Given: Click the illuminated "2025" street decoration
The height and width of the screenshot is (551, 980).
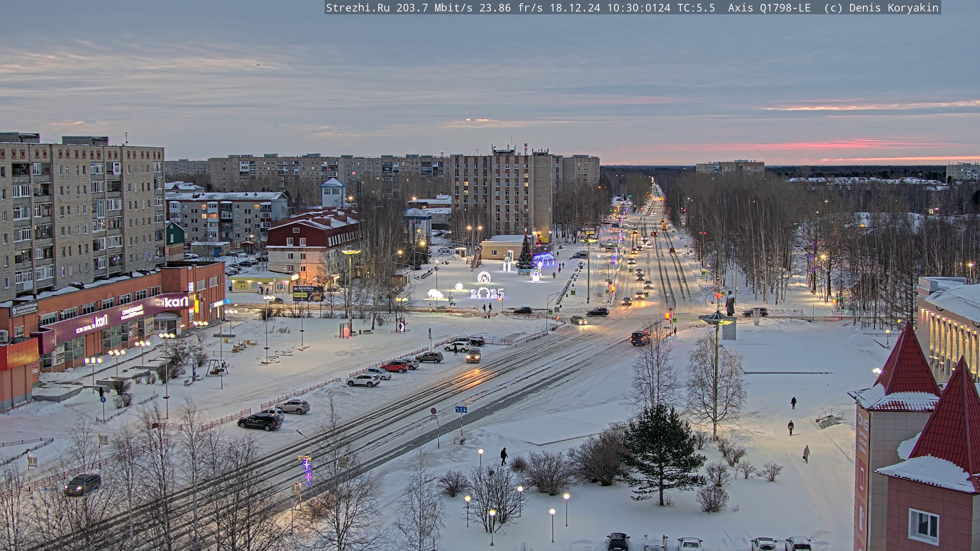Looking at the screenshot, I should pos(487,293).
